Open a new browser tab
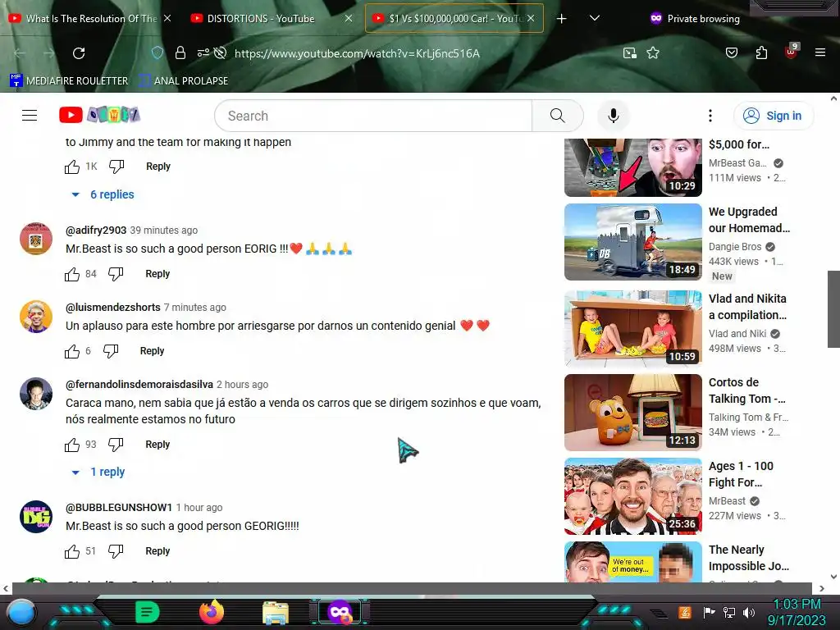The image size is (840, 630). (x=561, y=19)
